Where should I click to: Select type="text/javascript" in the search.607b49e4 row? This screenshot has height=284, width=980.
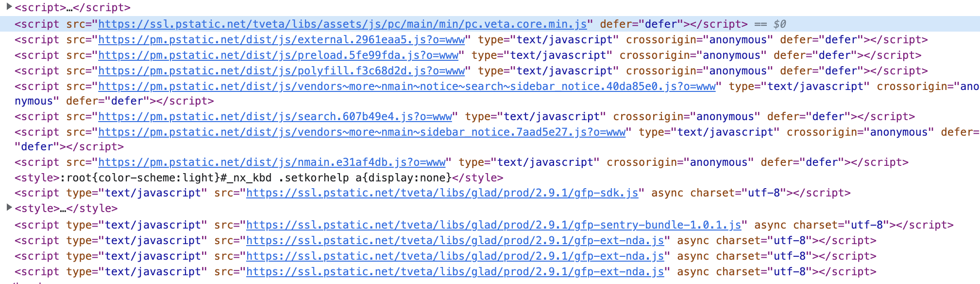pyautogui.click(x=536, y=117)
